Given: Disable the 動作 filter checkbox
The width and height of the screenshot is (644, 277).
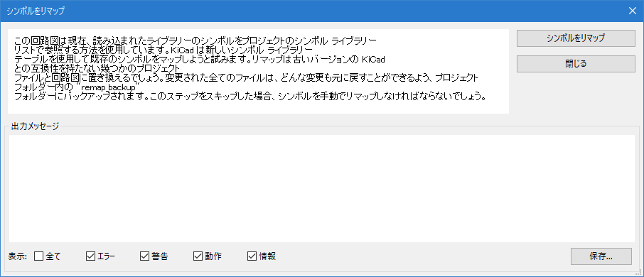Looking at the screenshot, I should pos(198,256).
